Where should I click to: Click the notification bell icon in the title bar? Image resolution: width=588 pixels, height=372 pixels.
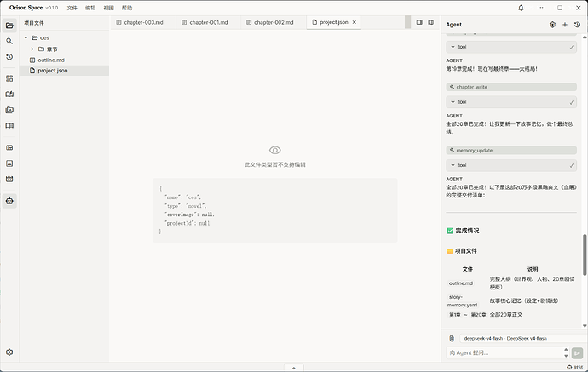[x=521, y=8]
